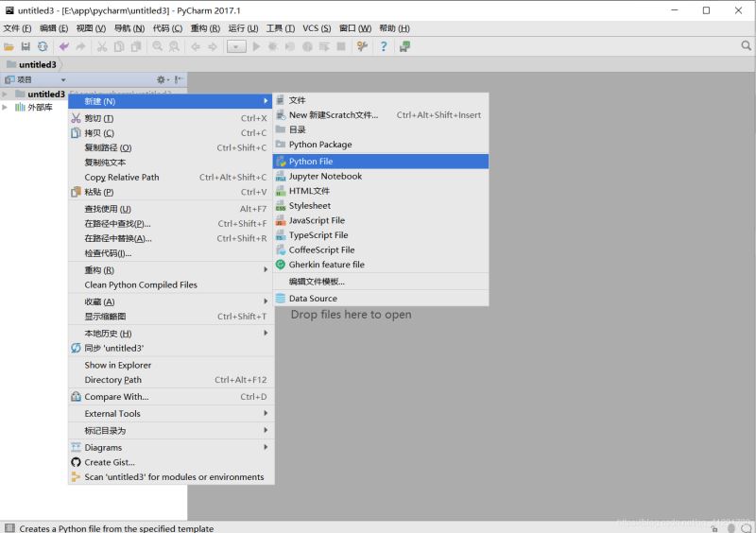The height and width of the screenshot is (533, 756).
Task: Click the Search Everywhere magnifier icon
Action: [746, 45]
